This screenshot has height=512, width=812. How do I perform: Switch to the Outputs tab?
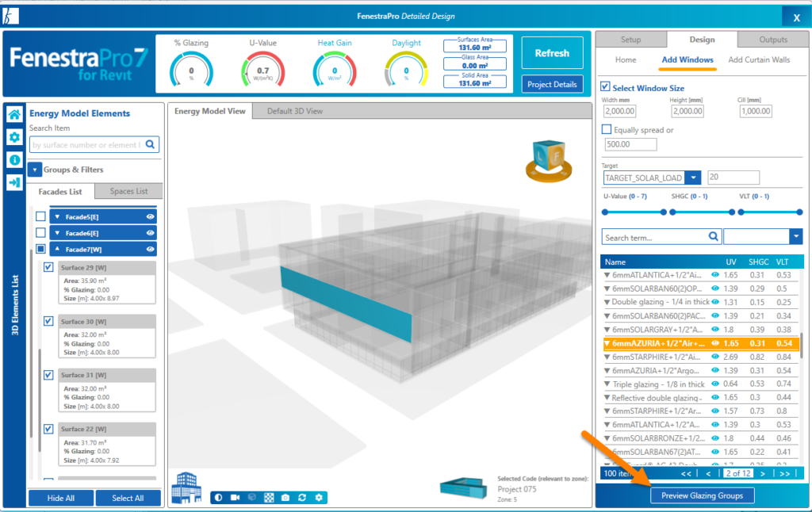click(773, 40)
